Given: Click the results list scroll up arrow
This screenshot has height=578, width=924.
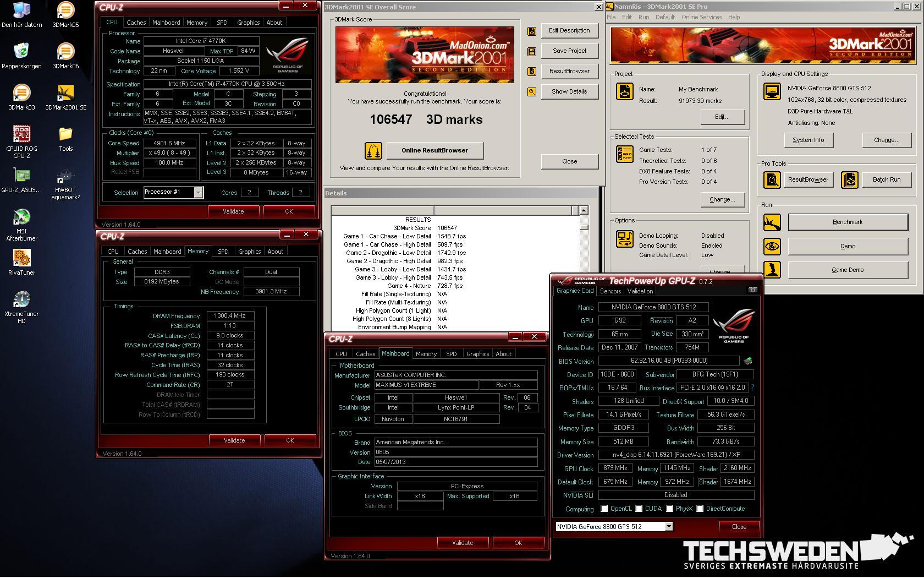Looking at the screenshot, I should tap(584, 210).
